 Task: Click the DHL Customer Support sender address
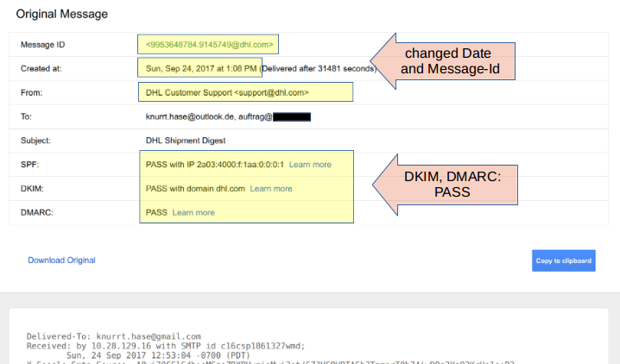tap(227, 92)
